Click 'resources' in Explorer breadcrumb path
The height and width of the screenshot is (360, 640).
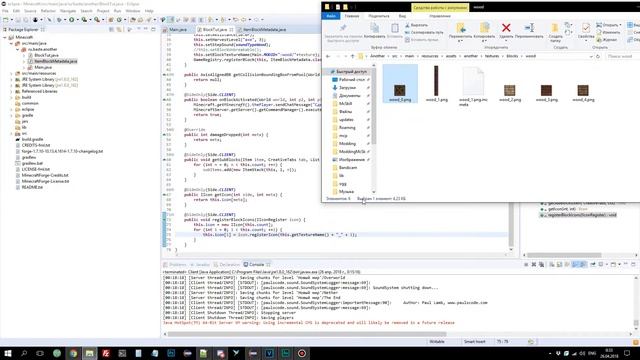[430, 56]
